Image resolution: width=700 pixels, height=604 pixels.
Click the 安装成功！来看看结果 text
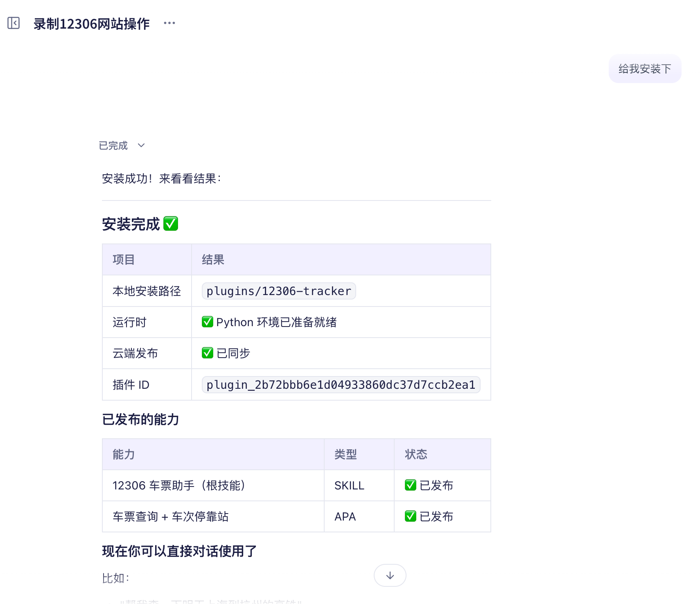pos(162,179)
